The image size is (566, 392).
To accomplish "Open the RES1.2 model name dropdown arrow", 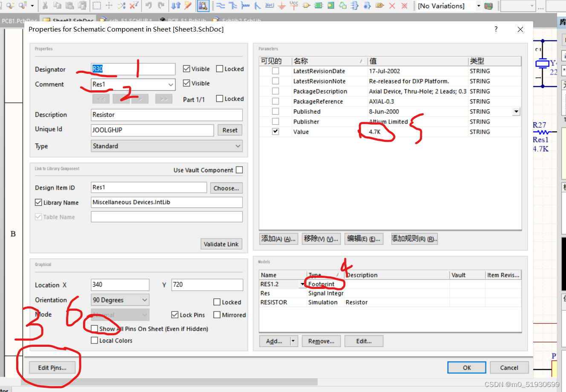I will click(303, 284).
